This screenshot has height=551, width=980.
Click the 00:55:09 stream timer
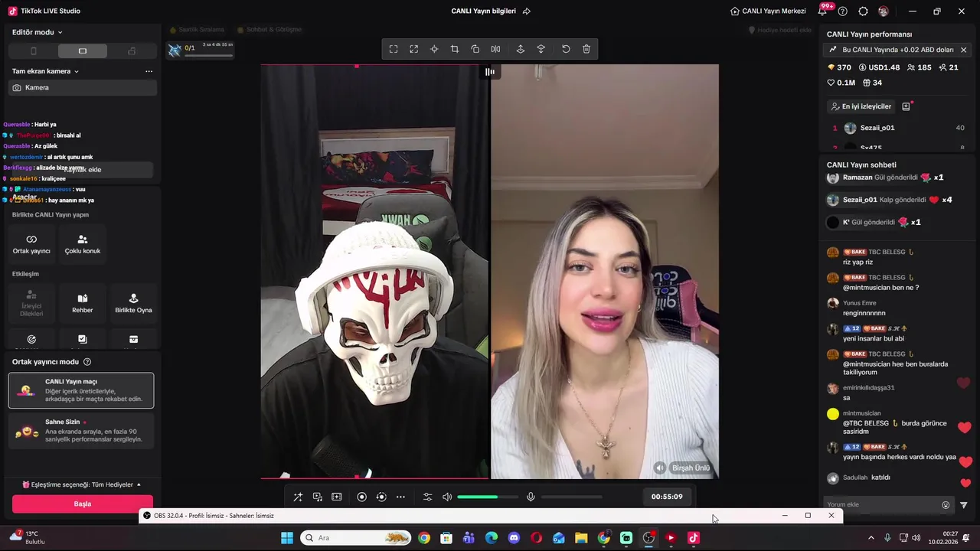[667, 497]
